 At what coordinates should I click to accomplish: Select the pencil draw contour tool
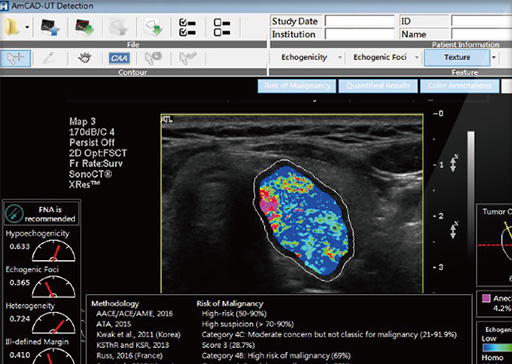pos(49,58)
